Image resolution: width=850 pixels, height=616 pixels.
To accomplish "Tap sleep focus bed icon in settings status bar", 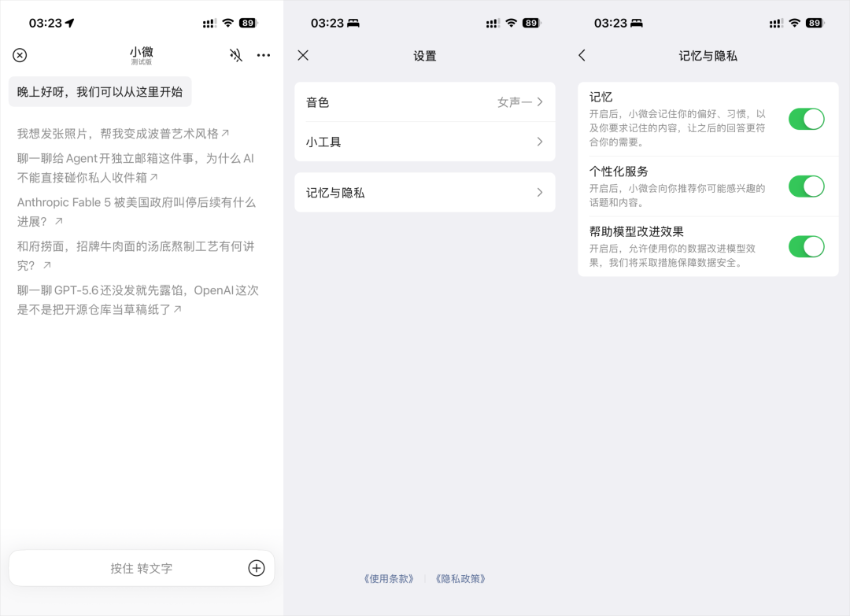I will pyautogui.click(x=353, y=23).
